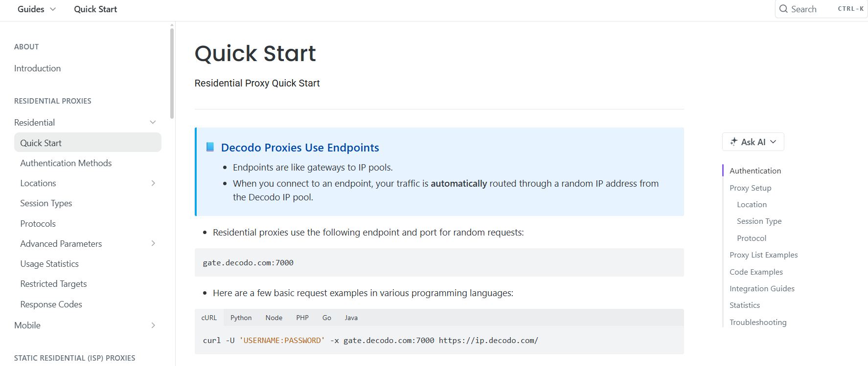Viewport: 868px width, 366px height.
Task: Click into the Search input field
Action: [x=822, y=9]
